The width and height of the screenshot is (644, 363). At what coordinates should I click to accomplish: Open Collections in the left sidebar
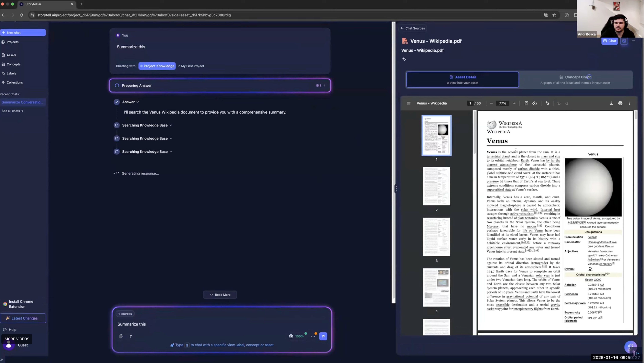point(14,82)
